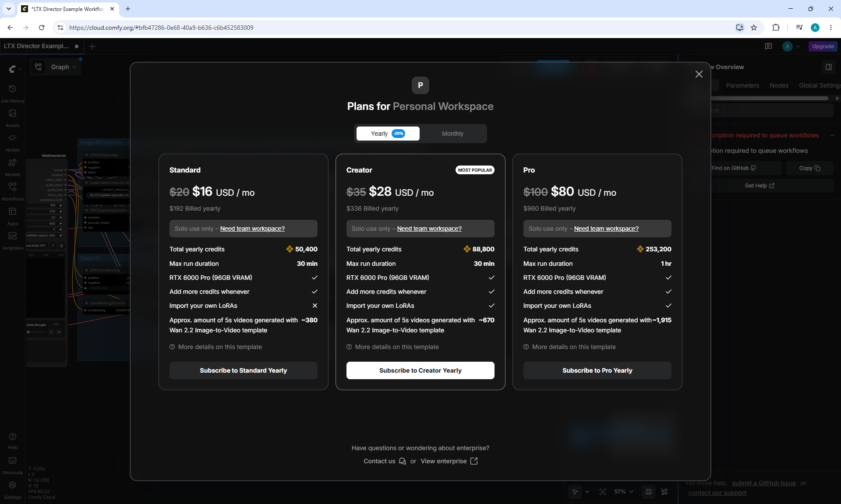Expand the user avatar account menu
This screenshot has height=504, width=841.
click(x=791, y=46)
